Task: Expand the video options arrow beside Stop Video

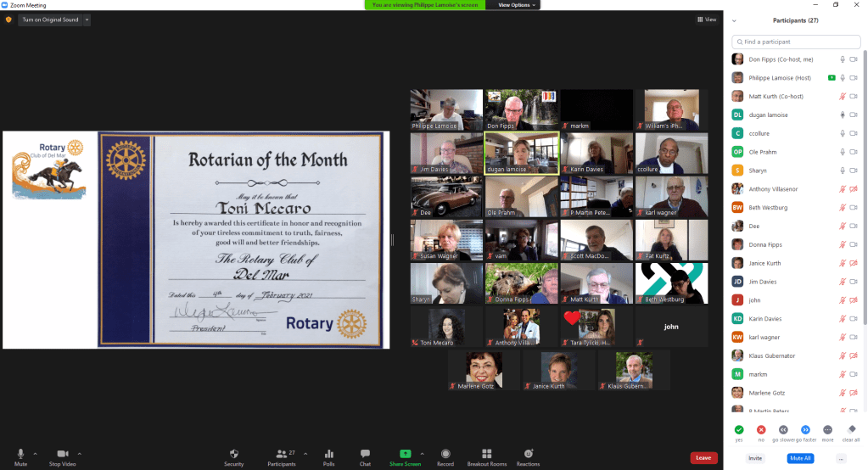Action: point(80,453)
